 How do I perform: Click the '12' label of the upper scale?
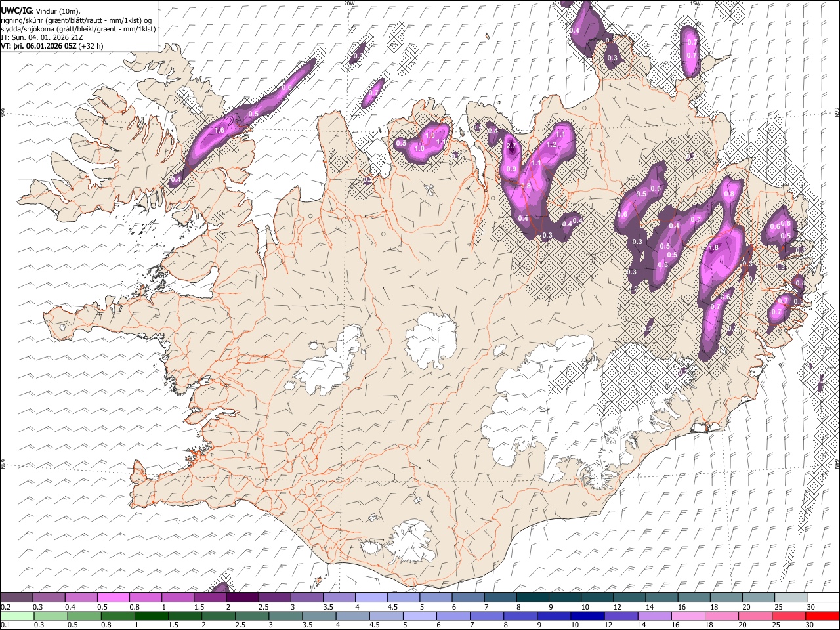pos(617,607)
